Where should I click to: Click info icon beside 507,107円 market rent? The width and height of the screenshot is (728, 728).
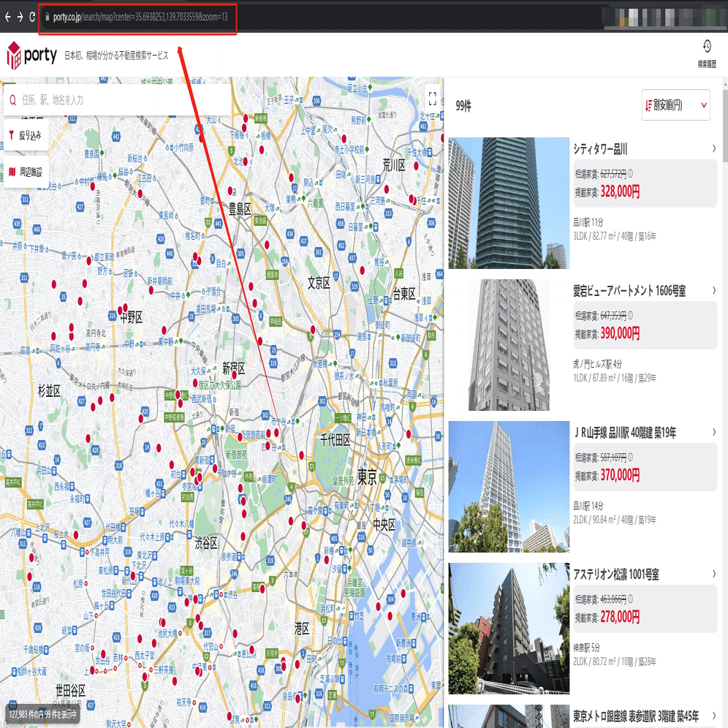[x=630, y=458]
